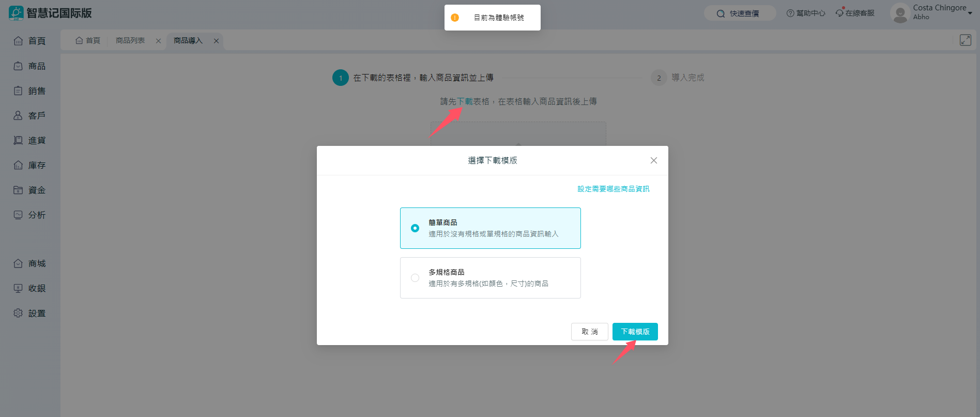Open the 設置 settings gear icon
980x417 pixels.
tap(18, 313)
